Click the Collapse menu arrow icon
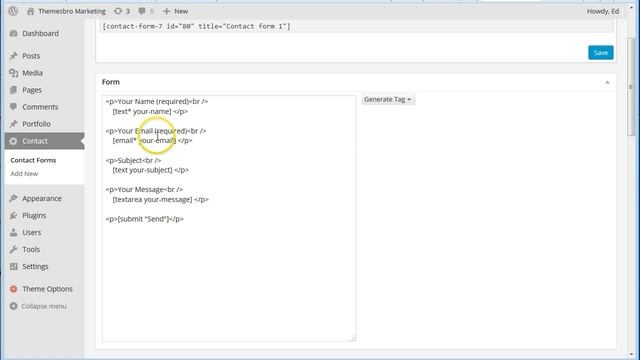640x360 pixels. coord(13,306)
